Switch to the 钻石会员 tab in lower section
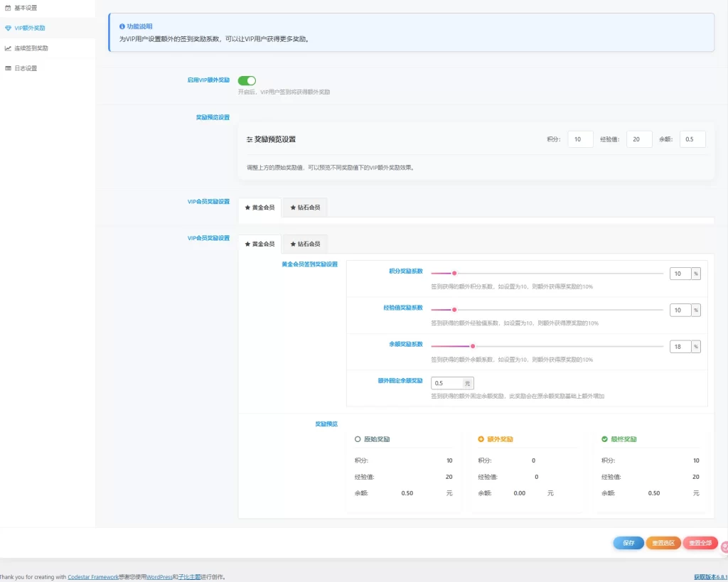The image size is (728, 582). tap(305, 244)
